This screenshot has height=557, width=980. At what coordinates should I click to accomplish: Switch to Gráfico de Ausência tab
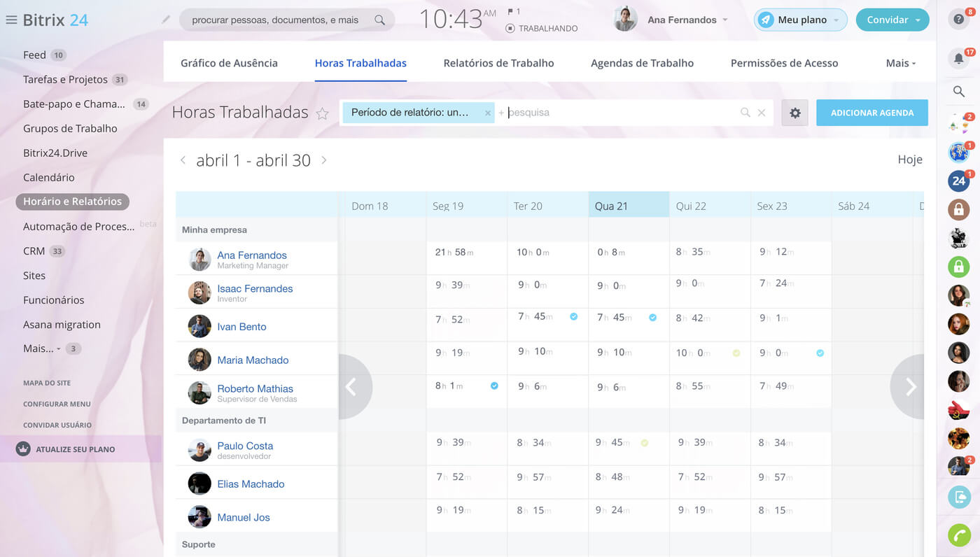coord(229,63)
